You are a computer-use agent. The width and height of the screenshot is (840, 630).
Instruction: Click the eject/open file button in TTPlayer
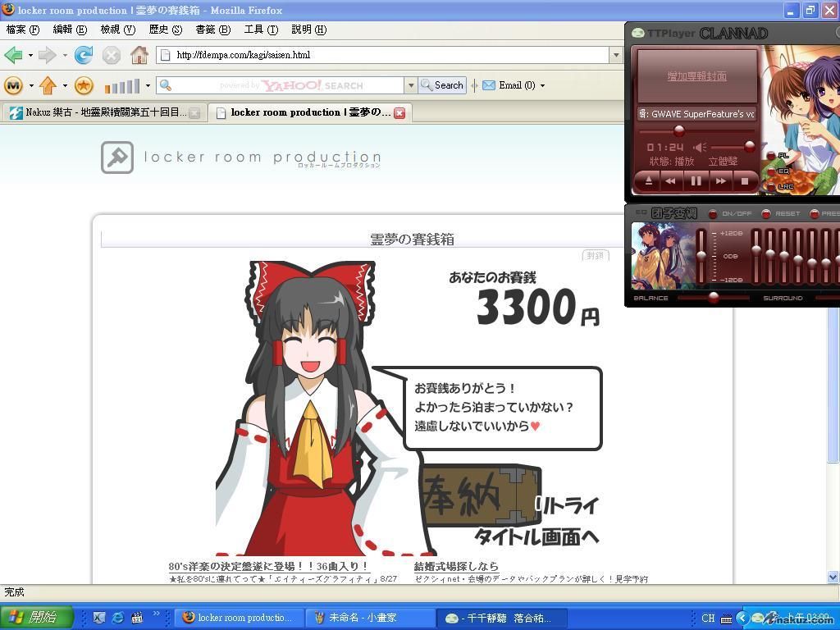(x=648, y=181)
